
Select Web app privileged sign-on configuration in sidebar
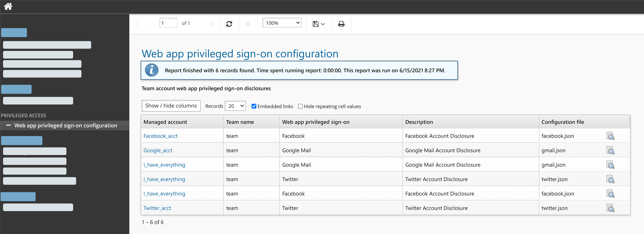pyautogui.click(x=66, y=125)
